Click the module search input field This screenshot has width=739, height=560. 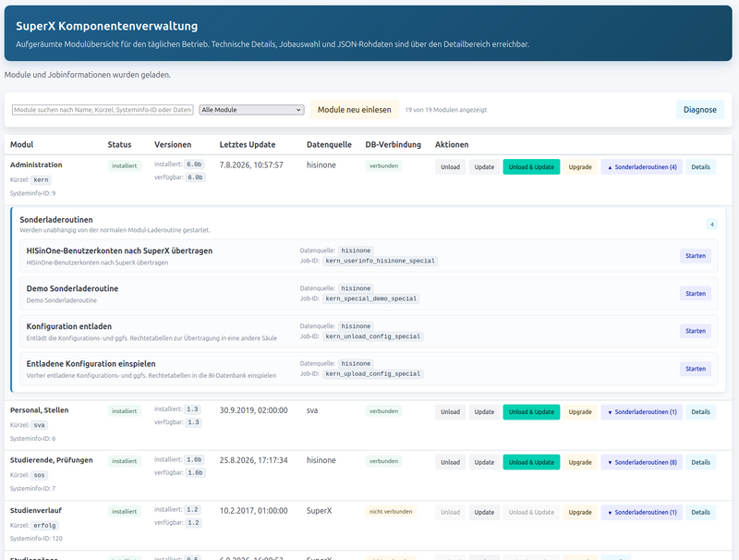(103, 110)
